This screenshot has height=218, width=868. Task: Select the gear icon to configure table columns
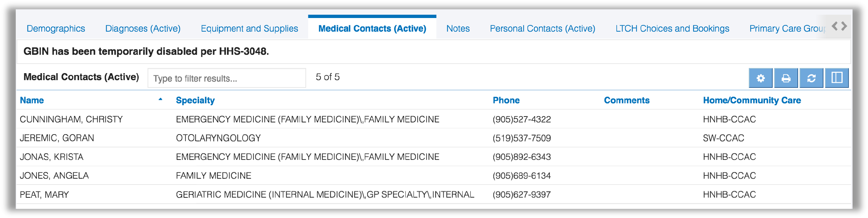761,78
